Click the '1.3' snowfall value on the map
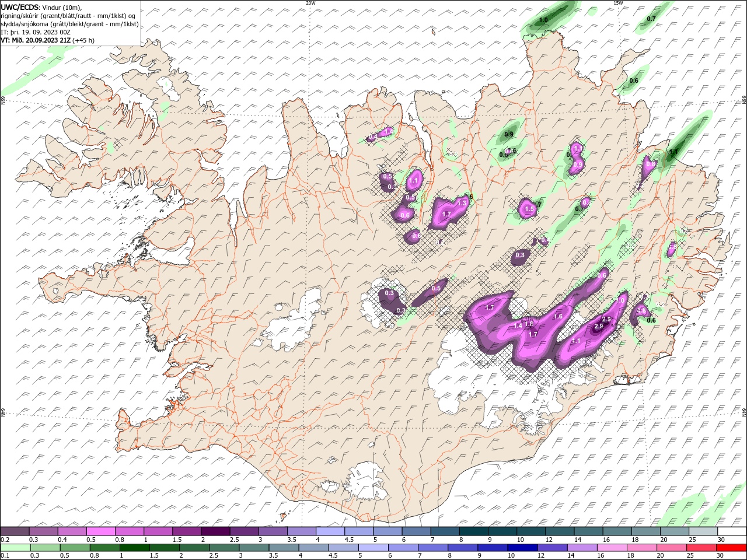 pos(462,203)
